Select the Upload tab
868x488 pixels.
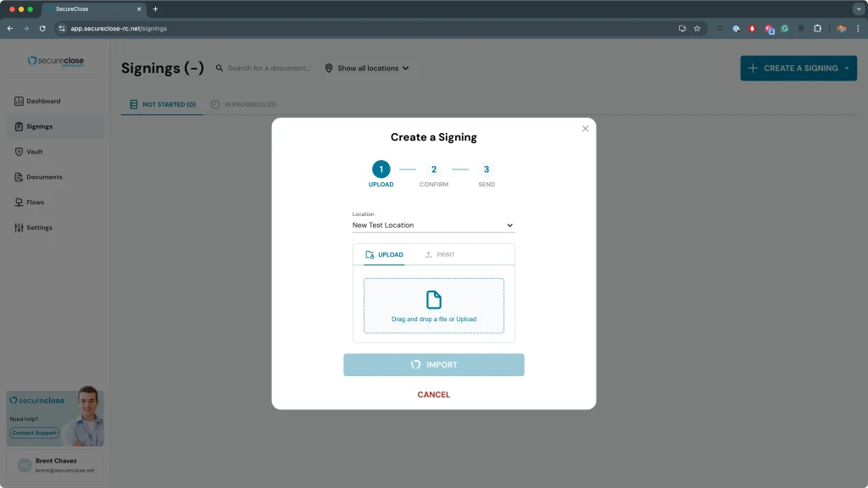[384, 255]
